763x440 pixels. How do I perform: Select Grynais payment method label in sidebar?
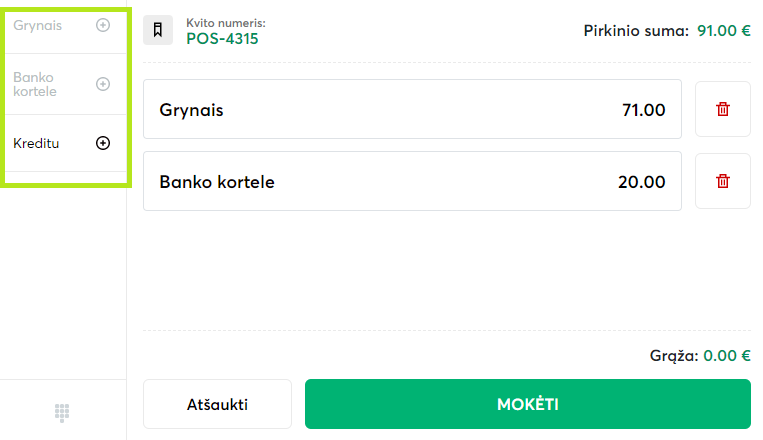click(38, 25)
